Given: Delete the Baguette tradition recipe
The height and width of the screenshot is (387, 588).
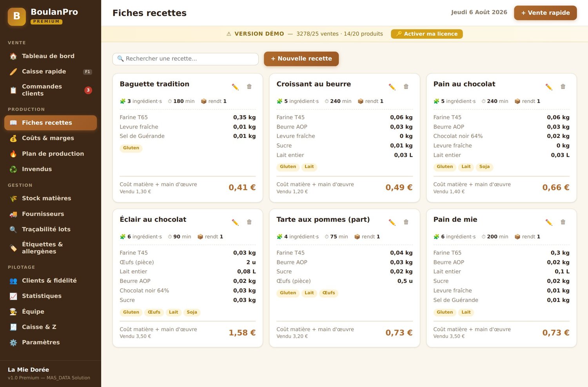Looking at the screenshot, I should click(x=249, y=87).
